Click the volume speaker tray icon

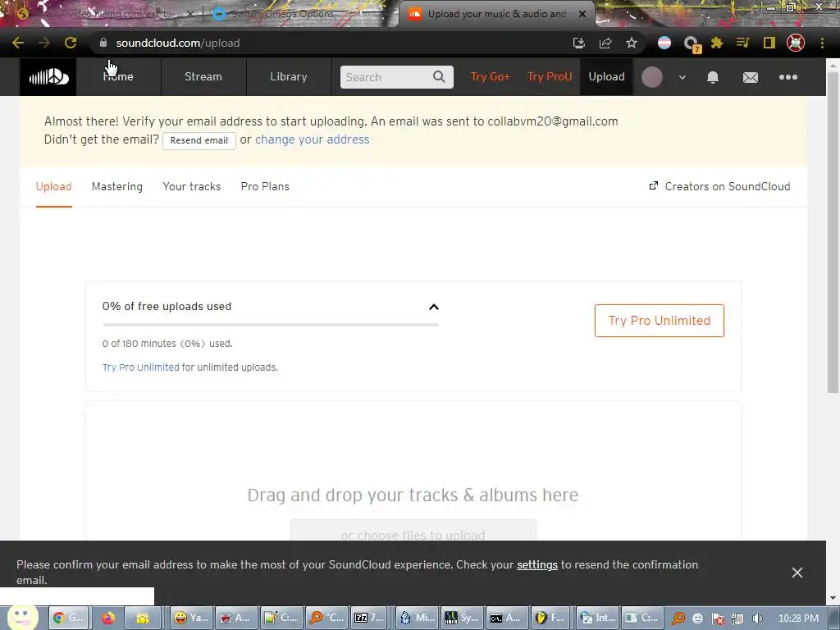[x=757, y=619]
